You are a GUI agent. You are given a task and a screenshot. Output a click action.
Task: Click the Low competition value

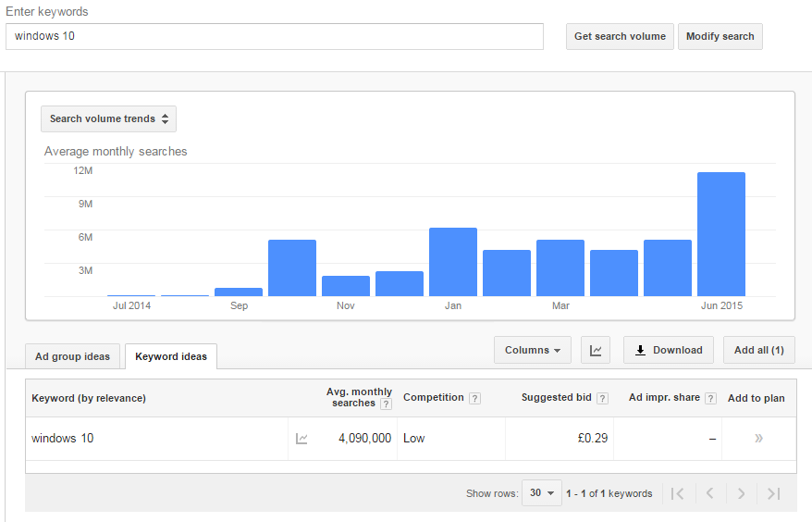[x=413, y=439]
